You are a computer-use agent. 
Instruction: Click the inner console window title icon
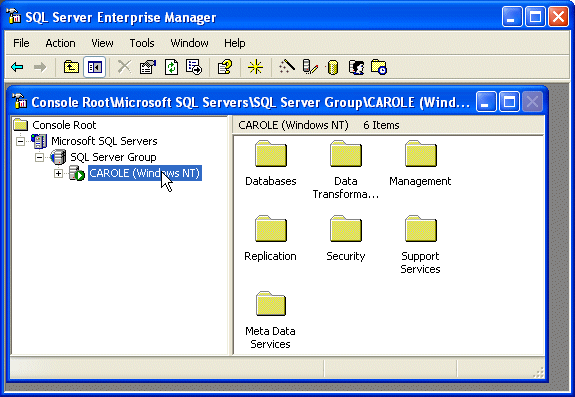pos(19,102)
